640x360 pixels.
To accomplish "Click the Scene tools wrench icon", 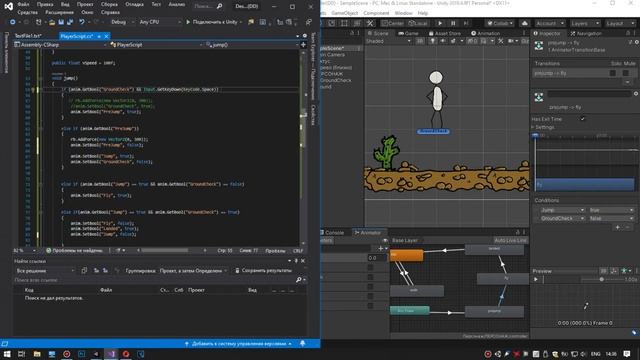I will pyautogui.click(x=501, y=41).
